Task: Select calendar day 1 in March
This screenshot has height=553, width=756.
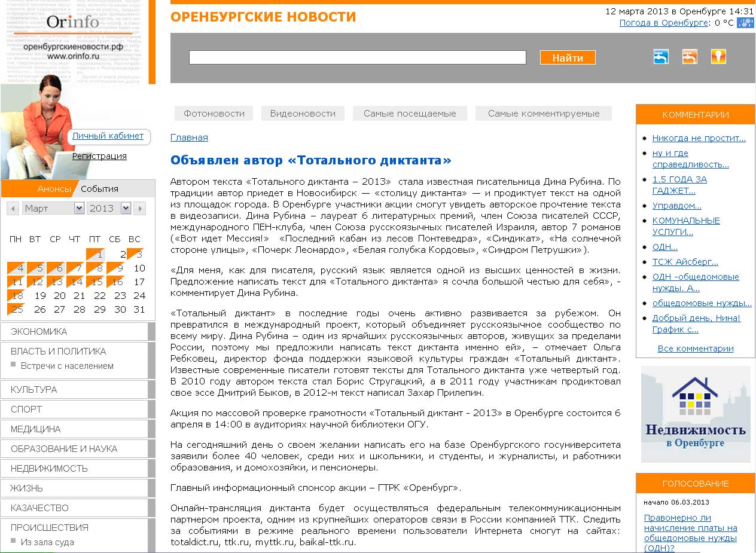Action: tap(95, 254)
